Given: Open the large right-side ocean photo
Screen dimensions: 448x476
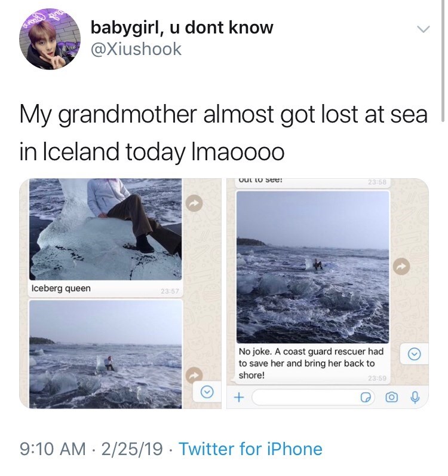Looking at the screenshot, I should tap(312, 267).
